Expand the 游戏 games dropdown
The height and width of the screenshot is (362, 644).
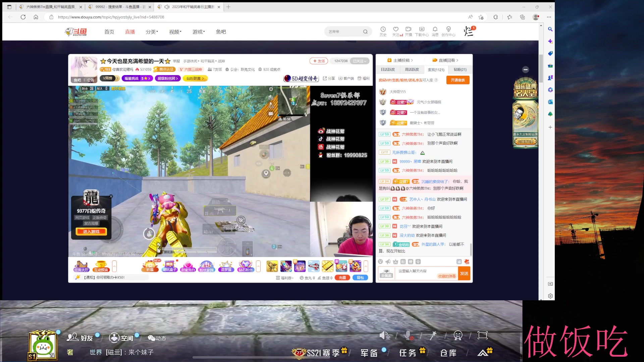point(199,32)
